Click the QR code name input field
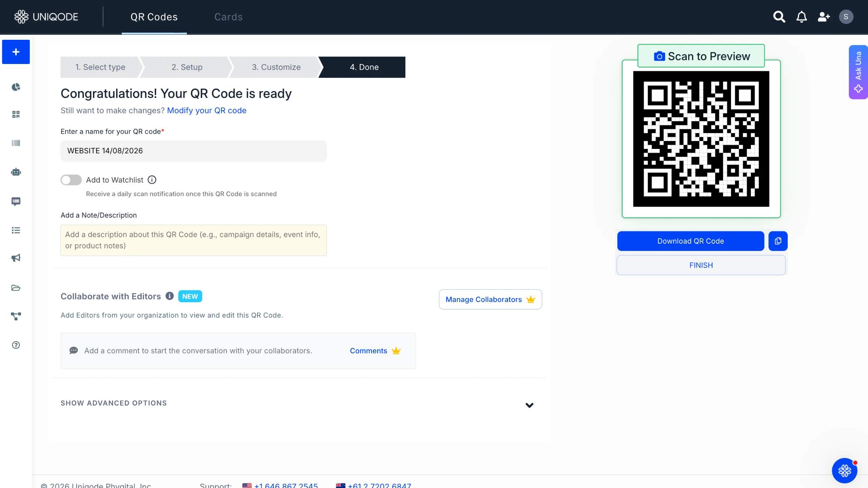The image size is (868, 488). (193, 151)
